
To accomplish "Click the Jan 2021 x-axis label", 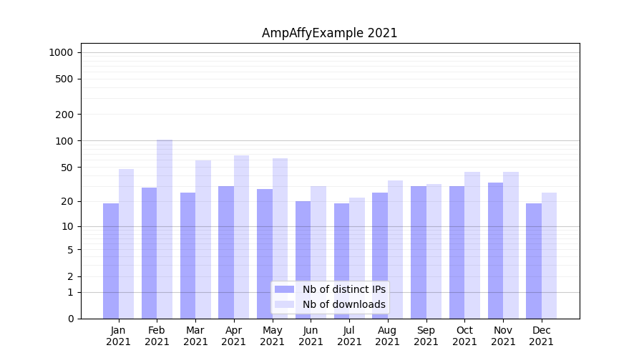I will (119, 336).
